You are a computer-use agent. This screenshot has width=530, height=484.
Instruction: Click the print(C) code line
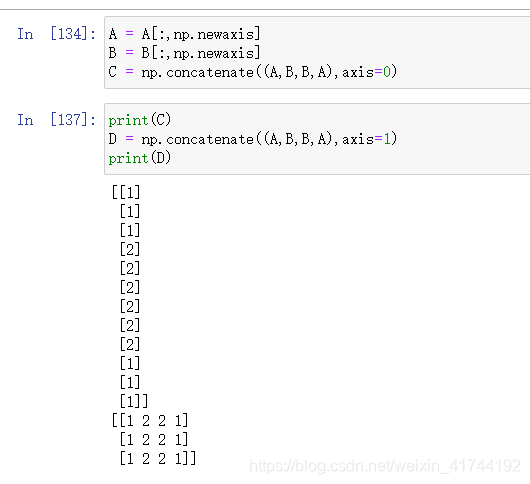click(x=140, y=120)
